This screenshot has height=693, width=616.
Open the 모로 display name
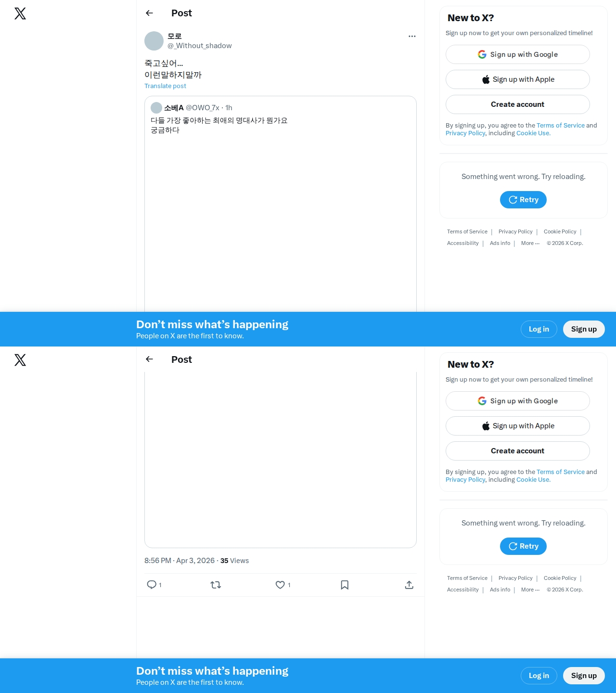point(175,36)
